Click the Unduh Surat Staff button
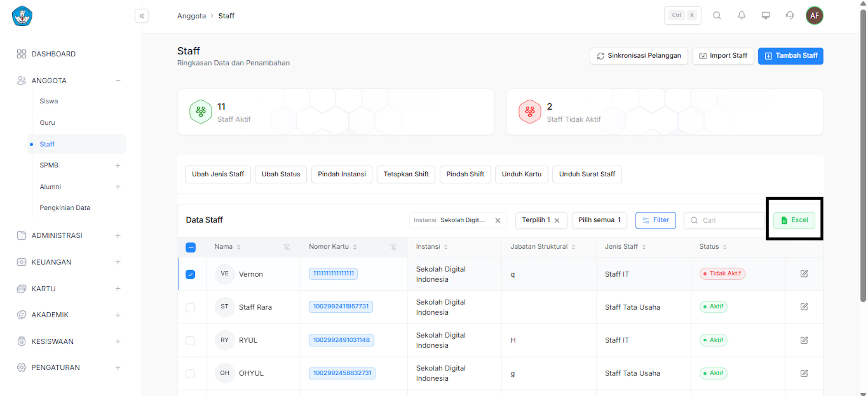868x396 pixels. pyautogui.click(x=587, y=174)
